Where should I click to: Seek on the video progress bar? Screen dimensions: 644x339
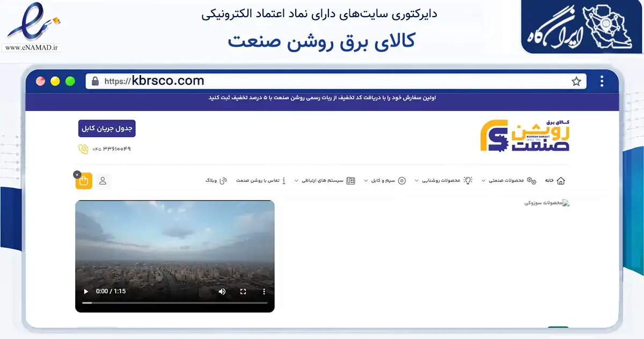tap(174, 303)
